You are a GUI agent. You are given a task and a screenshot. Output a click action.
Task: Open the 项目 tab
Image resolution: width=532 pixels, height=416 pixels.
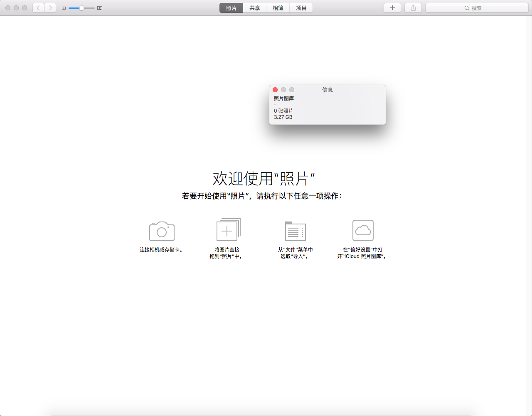click(x=301, y=8)
